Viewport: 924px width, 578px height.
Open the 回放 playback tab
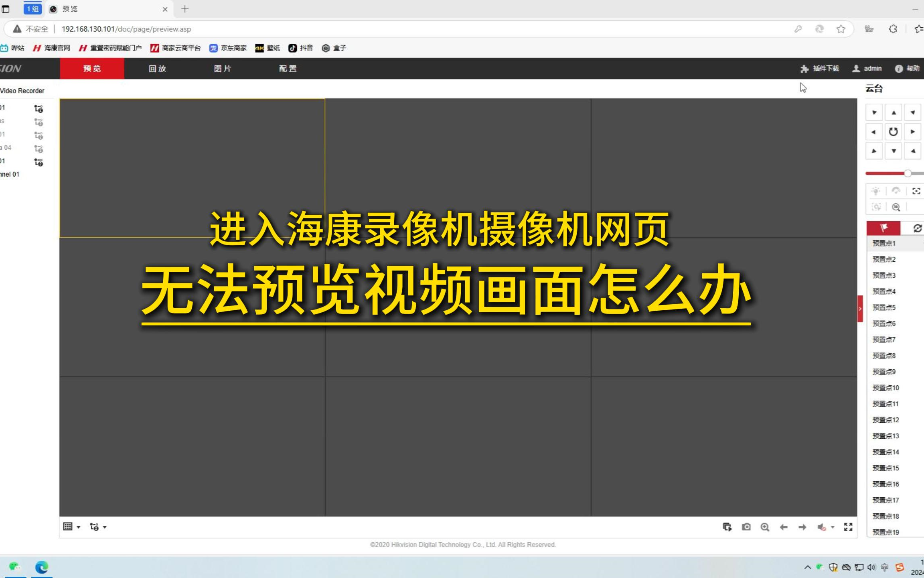click(x=157, y=69)
